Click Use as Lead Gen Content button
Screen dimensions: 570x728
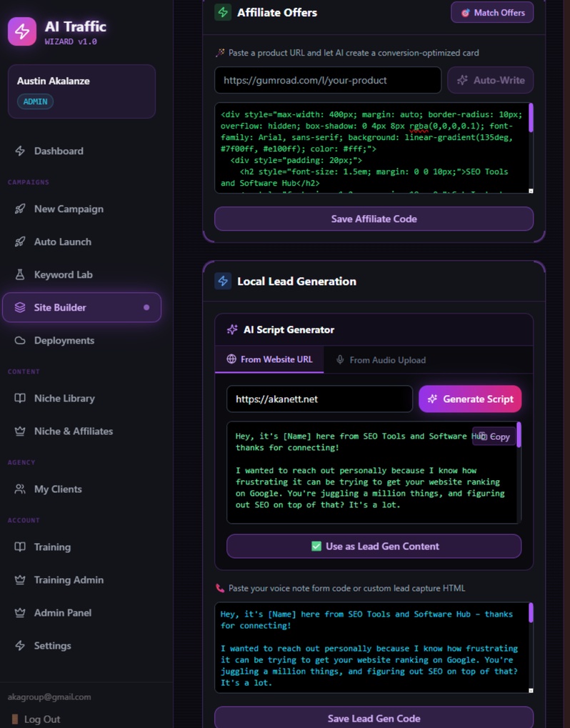(374, 547)
